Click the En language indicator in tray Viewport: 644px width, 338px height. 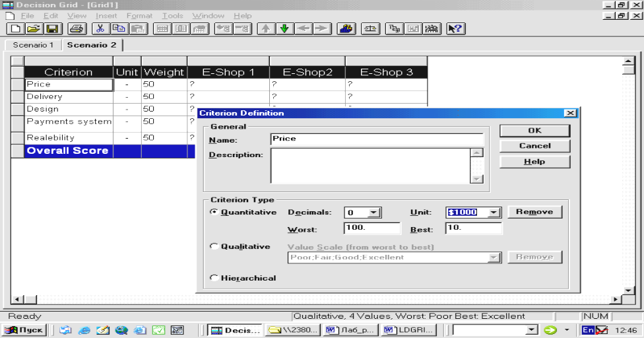[588, 330]
